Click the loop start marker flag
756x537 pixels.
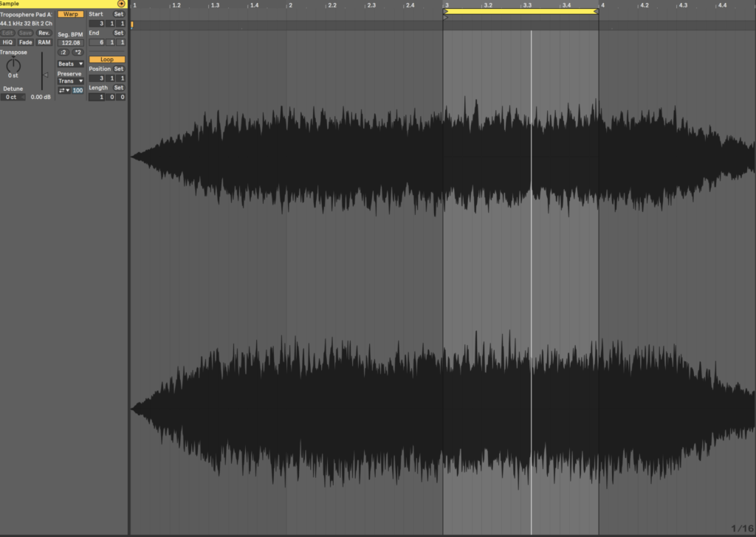446,11
